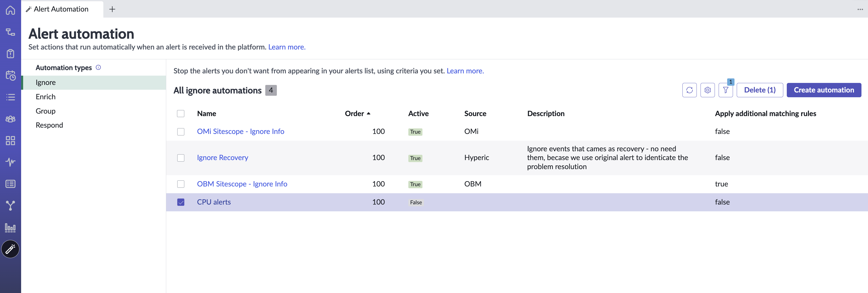
Task: Check the OBM Sitescope - Ignore Info row
Action: pos(181,184)
